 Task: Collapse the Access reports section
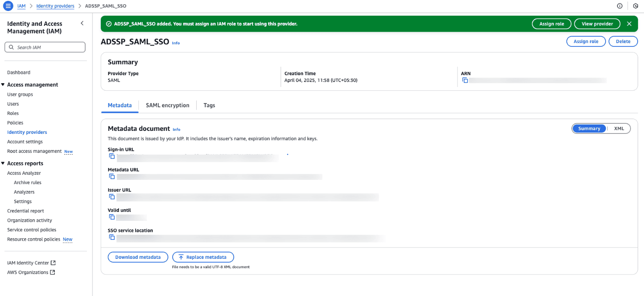pyautogui.click(x=3, y=163)
